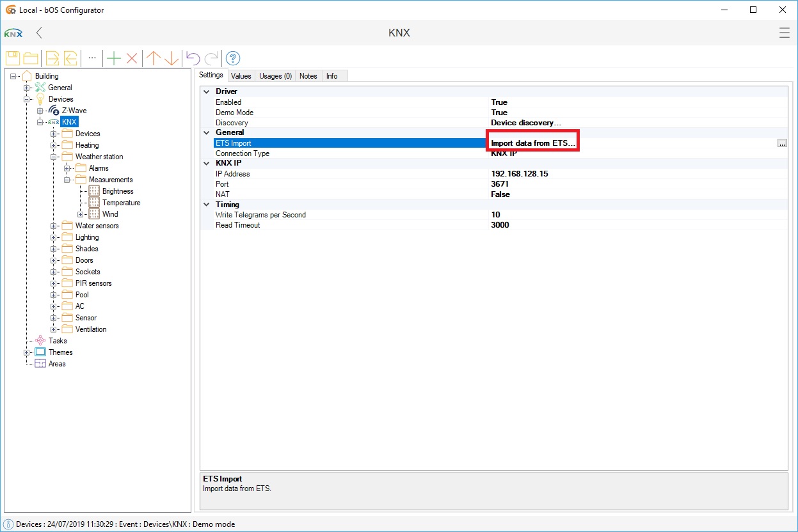Click the Open folder toolbar icon
Image resolution: width=798 pixels, height=532 pixels.
30,58
